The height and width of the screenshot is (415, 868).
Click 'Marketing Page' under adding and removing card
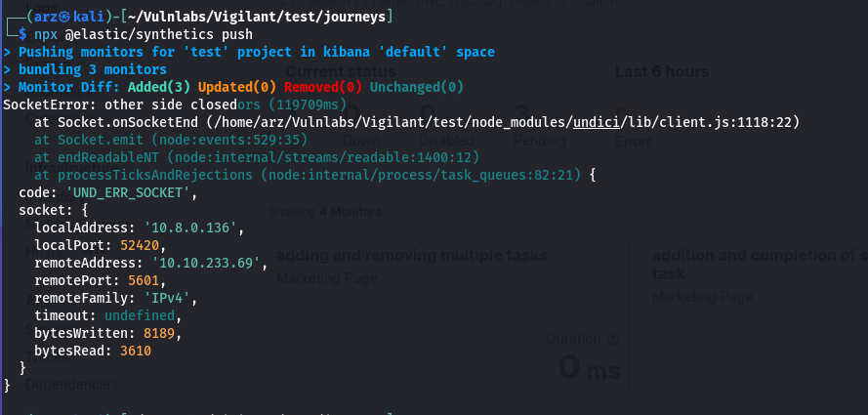[x=327, y=277]
